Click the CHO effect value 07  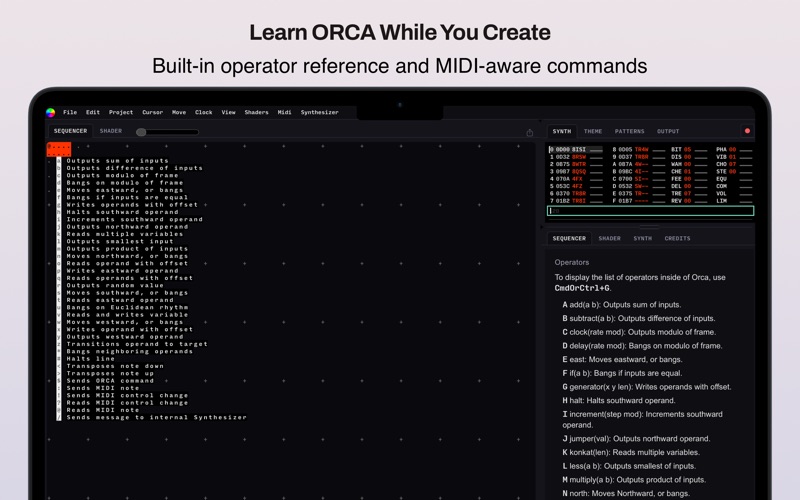[732, 164]
